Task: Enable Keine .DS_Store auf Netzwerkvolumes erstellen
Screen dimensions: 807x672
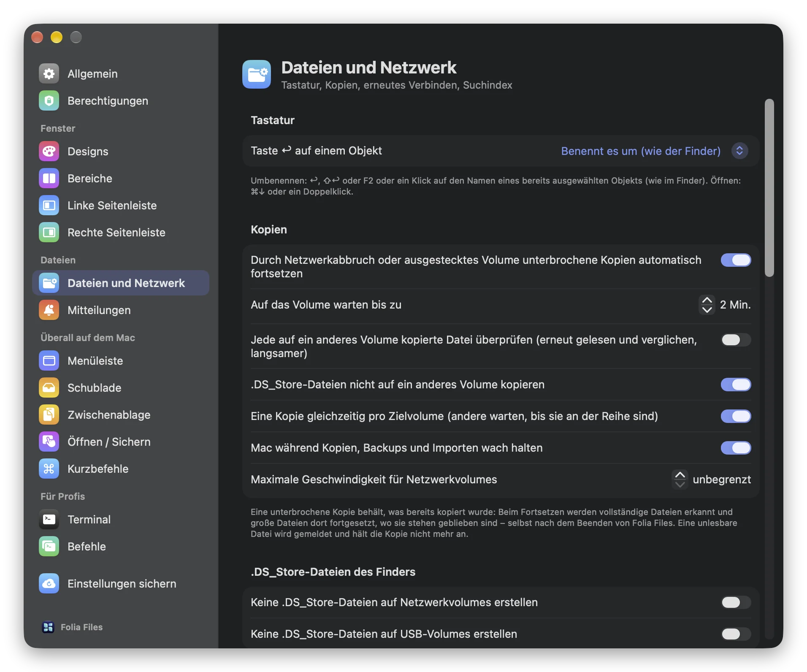Action: tap(736, 602)
